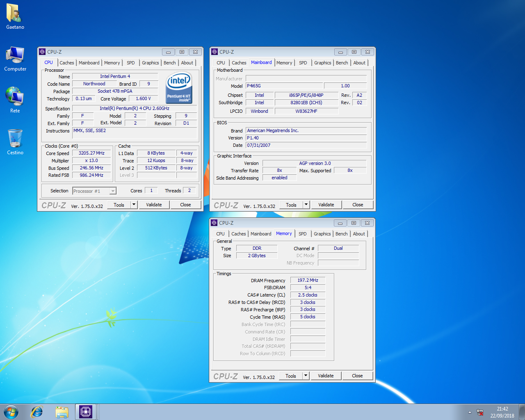Click Tools button in the Motherboard window
Image resolution: width=525 pixels, height=420 pixels.
point(291,205)
